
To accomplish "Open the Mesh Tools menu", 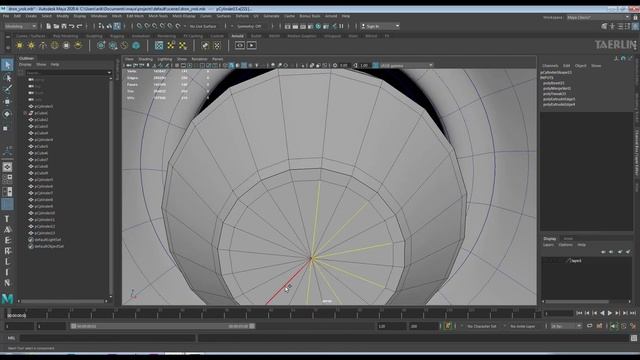I will [x=158, y=16].
